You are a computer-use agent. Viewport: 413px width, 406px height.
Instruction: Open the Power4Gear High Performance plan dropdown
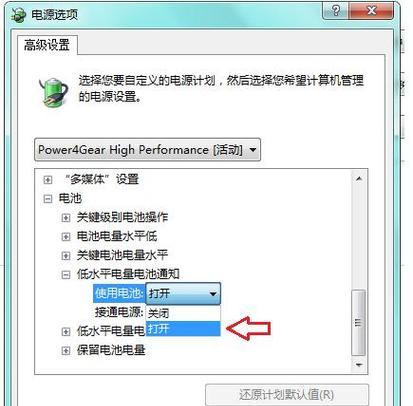(x=147, y=150)
